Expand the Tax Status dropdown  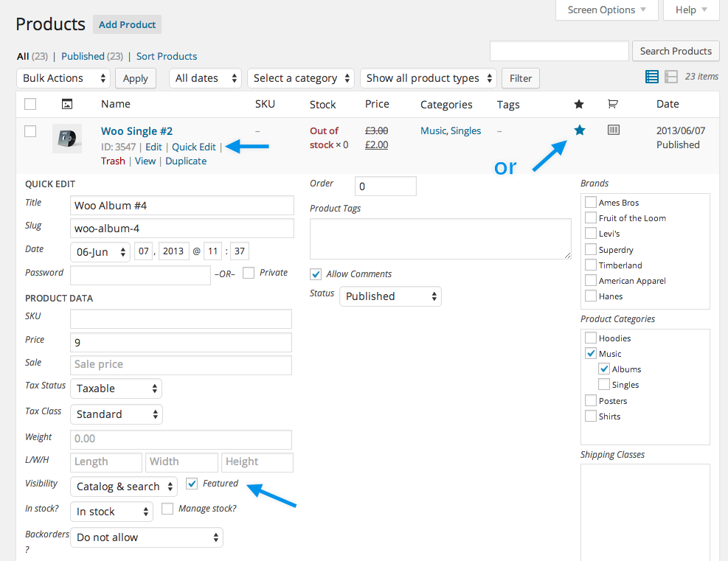pyautogui.click(x=116, y=388)
